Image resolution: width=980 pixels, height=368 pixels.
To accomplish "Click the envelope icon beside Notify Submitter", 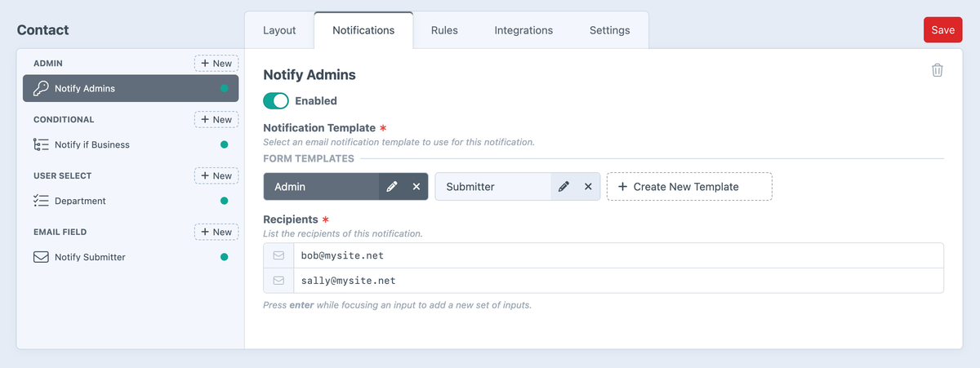I will (x=41, y=257).
